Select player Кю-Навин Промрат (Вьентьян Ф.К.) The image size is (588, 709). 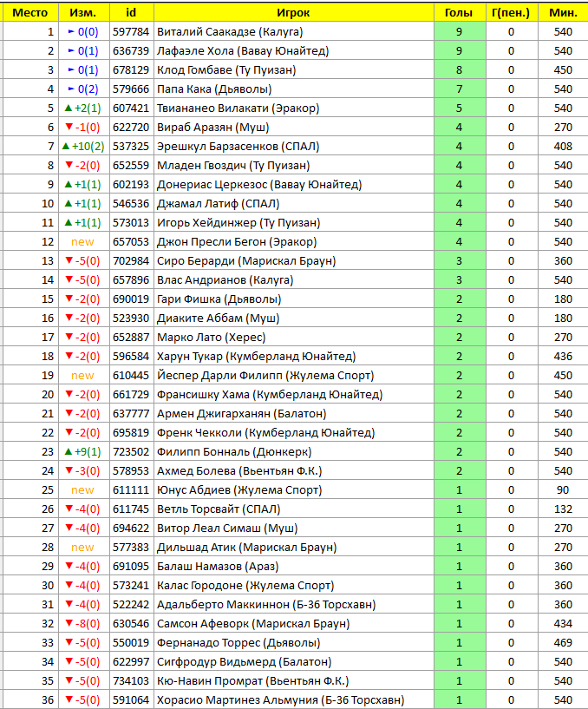click(253, 681)
